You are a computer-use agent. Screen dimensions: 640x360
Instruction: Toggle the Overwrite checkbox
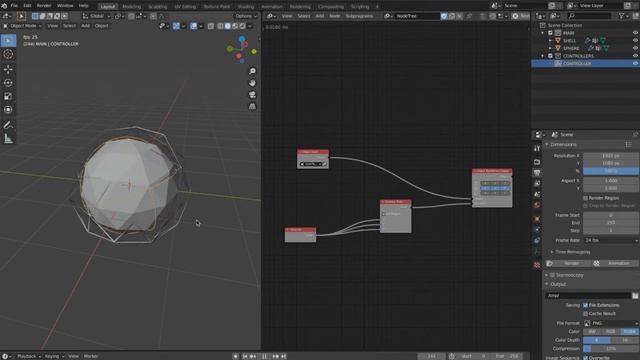click(x=585, y=358)
